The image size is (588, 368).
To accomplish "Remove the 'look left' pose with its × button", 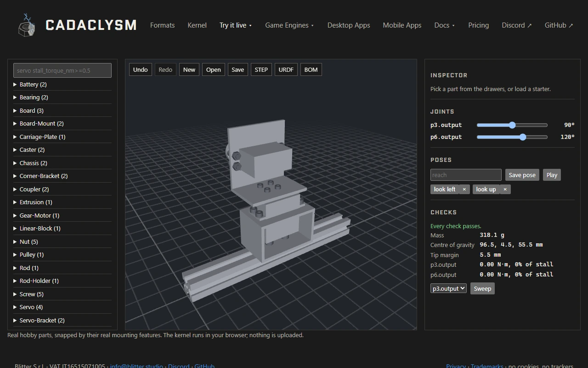I will click(464, 189).
